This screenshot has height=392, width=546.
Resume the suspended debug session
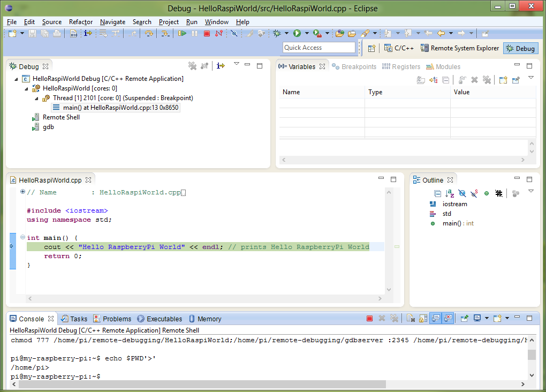(x=182, y=33)
